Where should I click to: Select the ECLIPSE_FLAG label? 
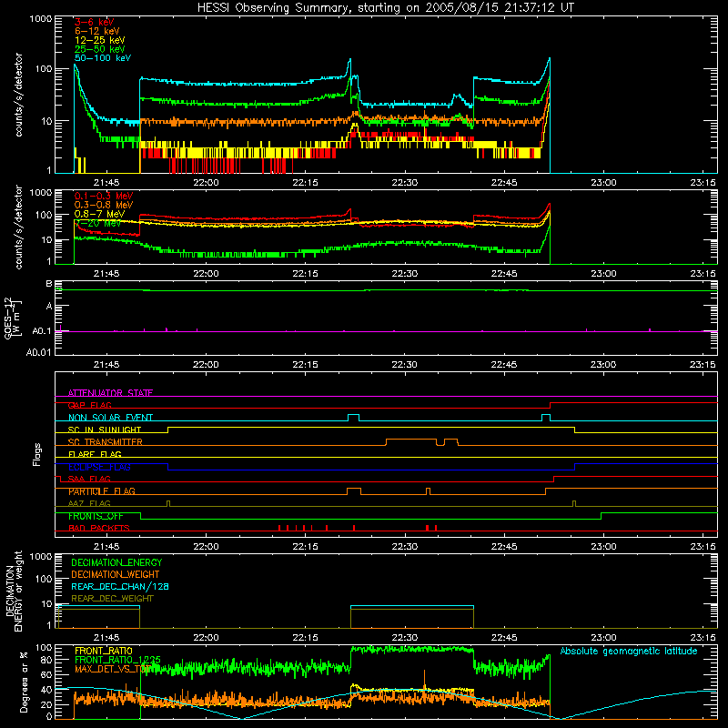coord(99,467)
